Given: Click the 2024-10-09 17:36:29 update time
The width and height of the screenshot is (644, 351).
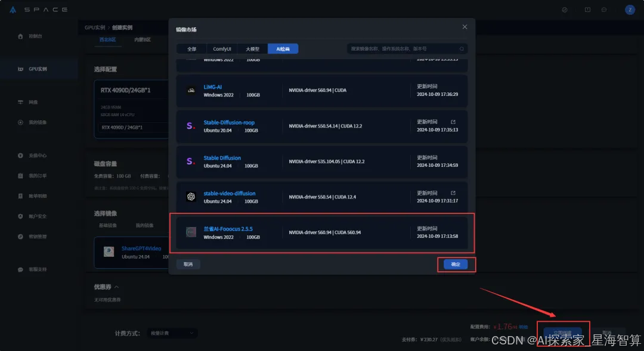Looking at the screenshot, I should [437, 94].
